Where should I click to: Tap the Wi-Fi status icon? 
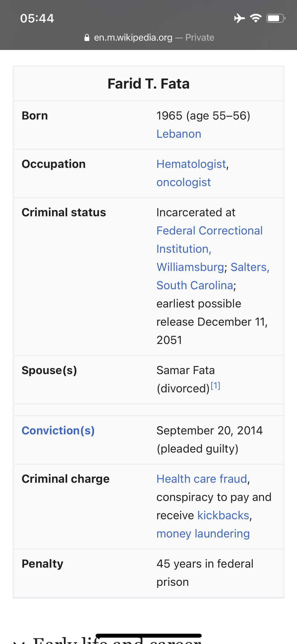click(x=256, y=18)
